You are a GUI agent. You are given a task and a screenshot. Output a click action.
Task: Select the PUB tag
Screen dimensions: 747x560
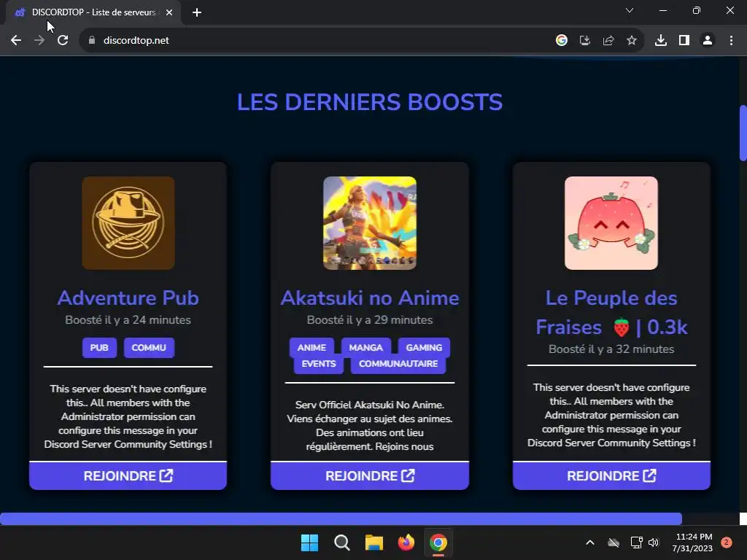(99, 348)
